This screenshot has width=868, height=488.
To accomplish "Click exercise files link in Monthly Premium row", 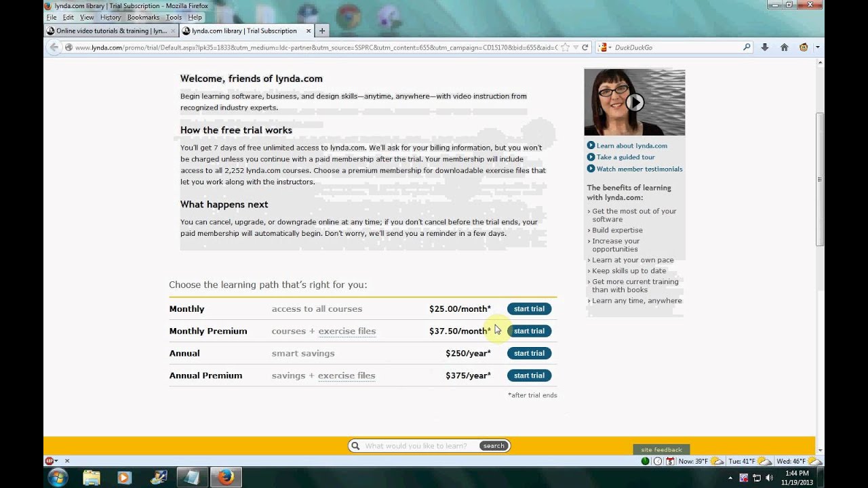I will (347, 331).
